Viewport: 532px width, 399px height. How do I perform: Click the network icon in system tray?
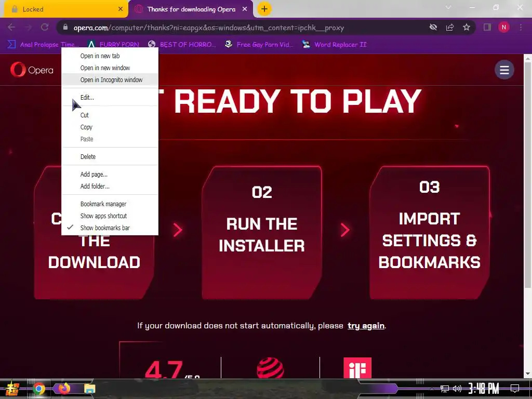[445, 389]
